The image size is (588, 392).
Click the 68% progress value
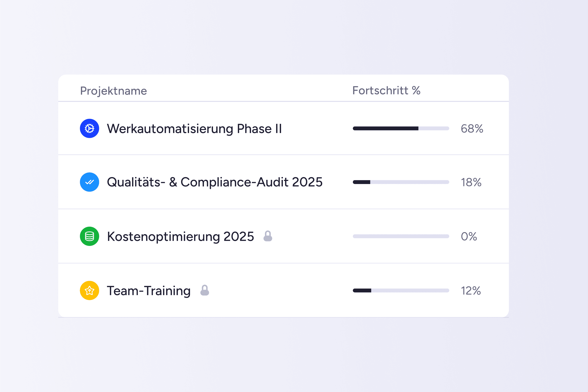[472, 129]
